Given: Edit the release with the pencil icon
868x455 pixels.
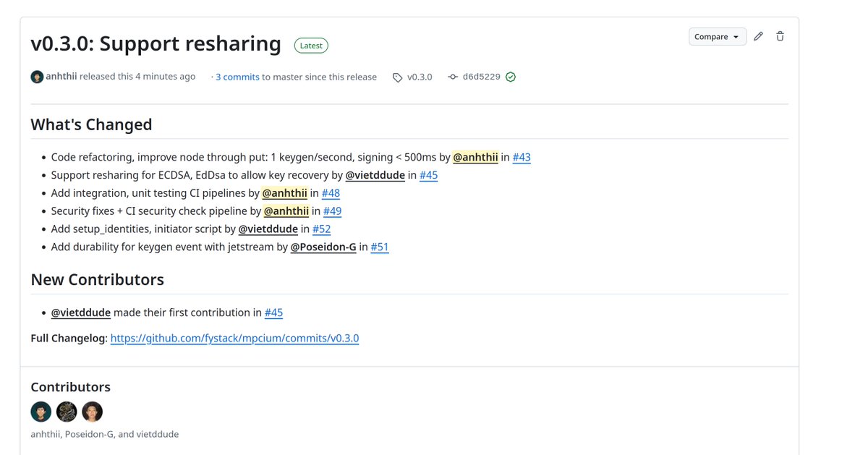Looking at the screenshot, I should (x=758, y=36).
